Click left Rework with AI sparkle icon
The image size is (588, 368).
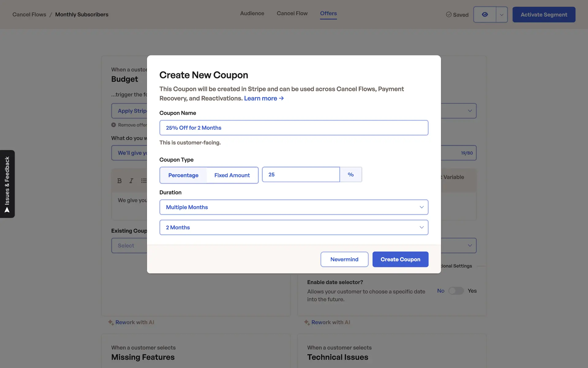coord(111,322)
